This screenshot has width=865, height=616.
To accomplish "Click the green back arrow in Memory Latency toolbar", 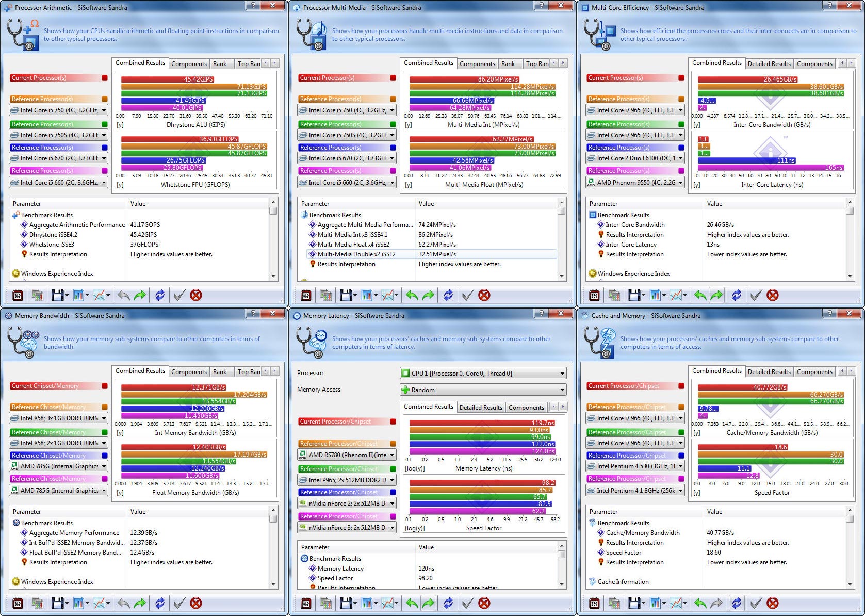I will (x=412, y=603).
